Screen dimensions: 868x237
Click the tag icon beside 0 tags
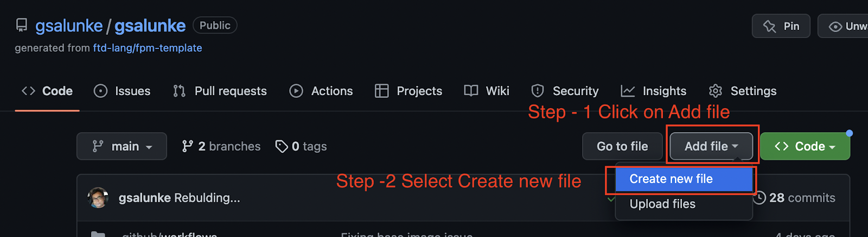[281, 146]
